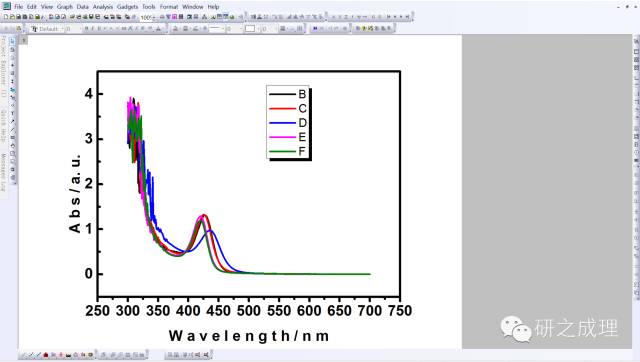Screen dimensions: 640x362
Task: Select legend entry F (green line)
Action: pos(287,151)
